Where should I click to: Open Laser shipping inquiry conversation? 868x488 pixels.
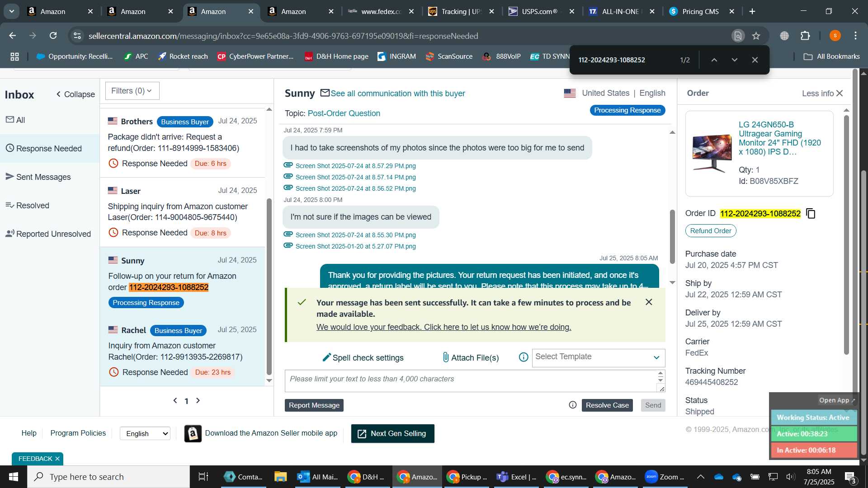pos(183,212)
